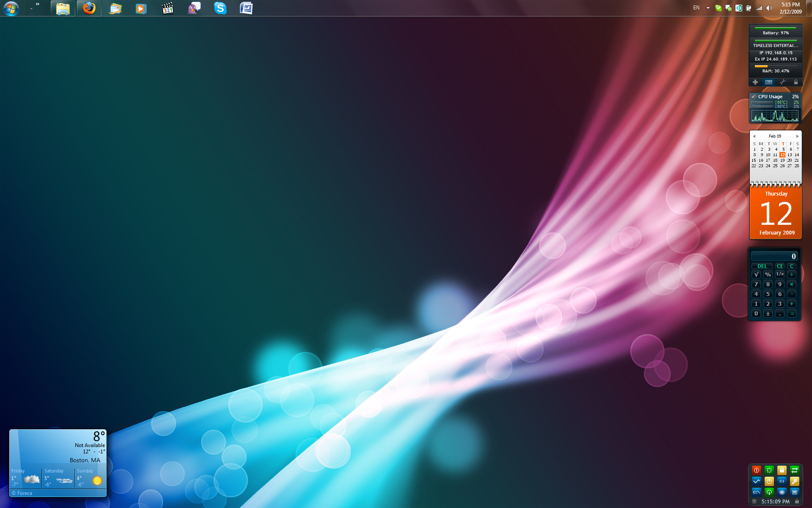Click the red shutdown button in control gadget
812x508 pixels.
(x=756, y=470)
